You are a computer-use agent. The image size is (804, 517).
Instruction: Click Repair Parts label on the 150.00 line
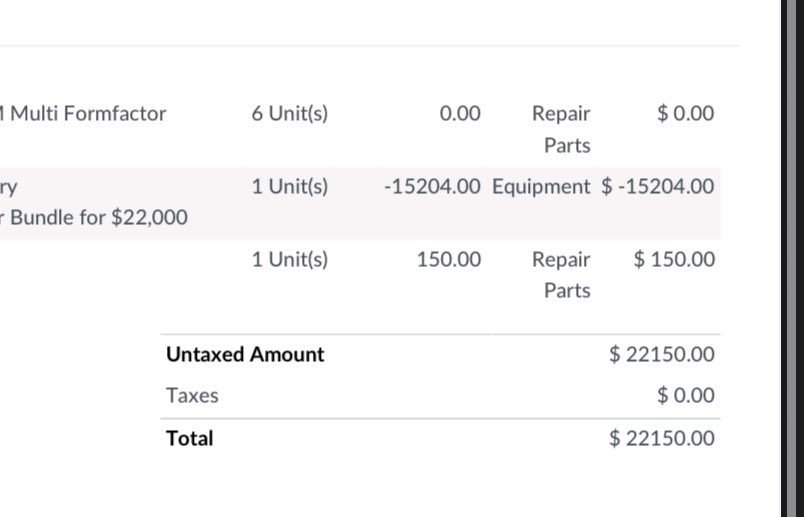tap(561, 275)
